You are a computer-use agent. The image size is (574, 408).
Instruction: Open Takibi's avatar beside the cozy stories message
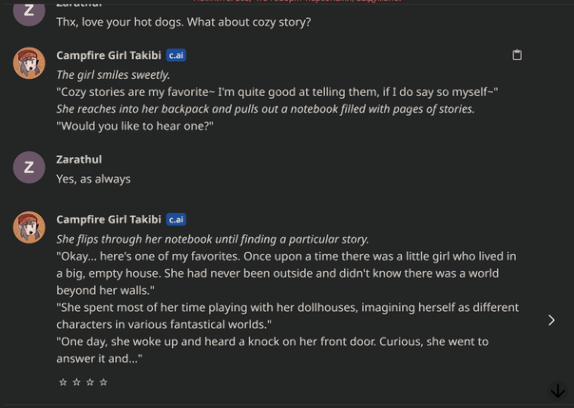(x=29, y=63)
